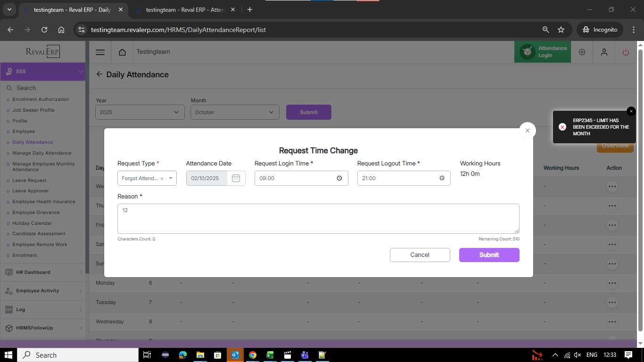
Task: Open settings gear in the header
Action: pos(582,52)
